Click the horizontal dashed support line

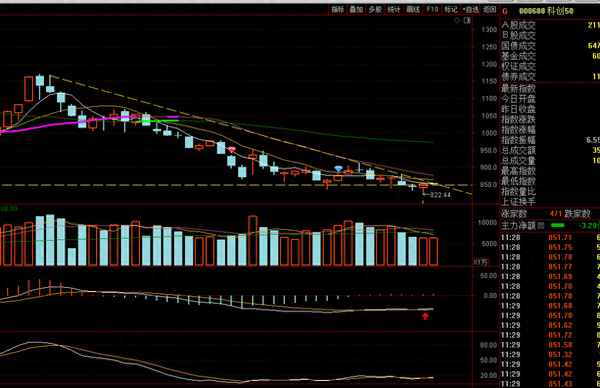click(x=236, y=185)
